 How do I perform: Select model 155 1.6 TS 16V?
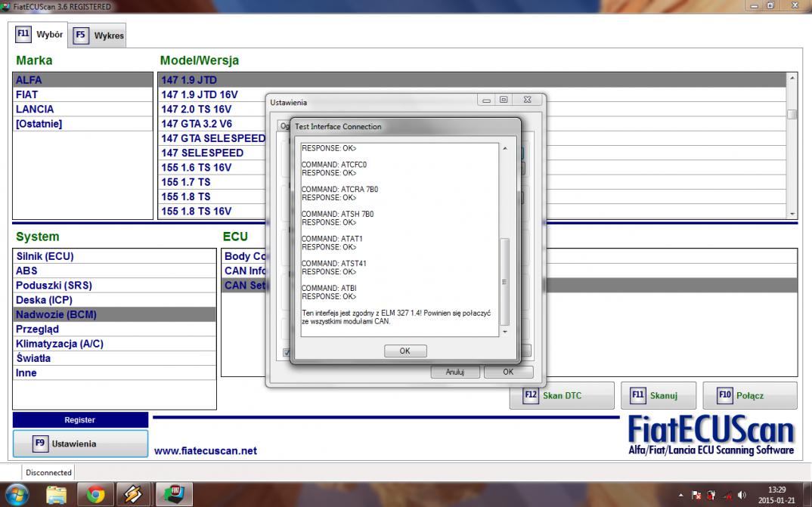(211, 168)
